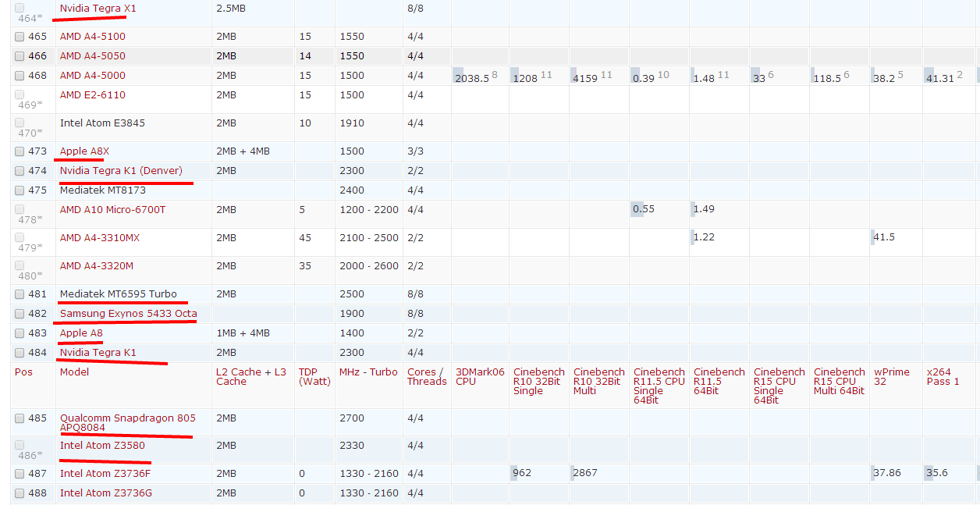The width and height of the screenshot is (980, 505).
Task: Open the Nvidia Tegra K1 (Denver) link
Action: pos(121,171)
